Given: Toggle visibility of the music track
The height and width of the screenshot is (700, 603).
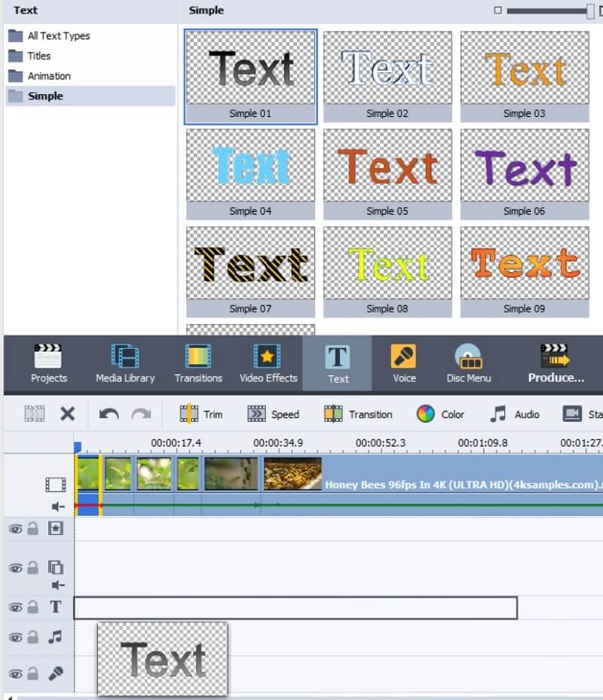Looking at the screenshot, I should (x=15, y=637).
